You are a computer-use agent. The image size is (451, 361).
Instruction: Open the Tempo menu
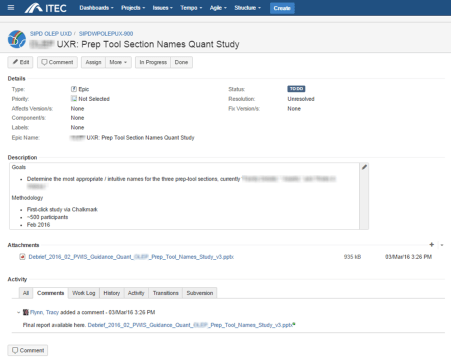191,8
